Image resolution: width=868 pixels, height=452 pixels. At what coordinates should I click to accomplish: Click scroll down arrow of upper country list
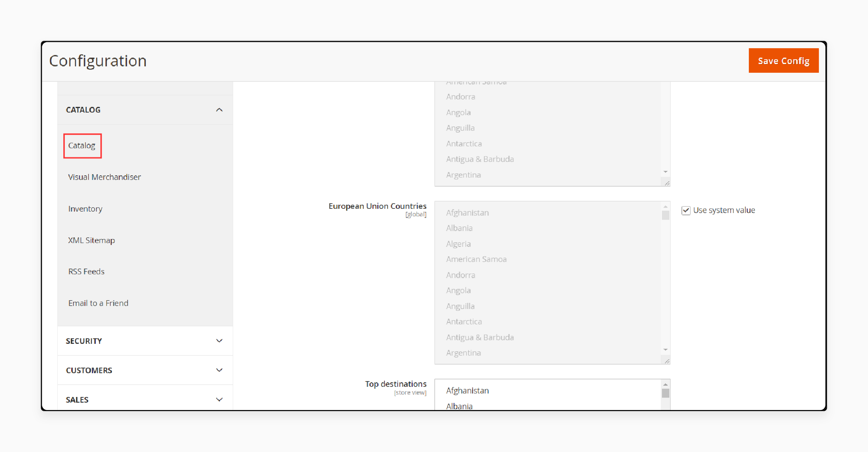[665, 172]
